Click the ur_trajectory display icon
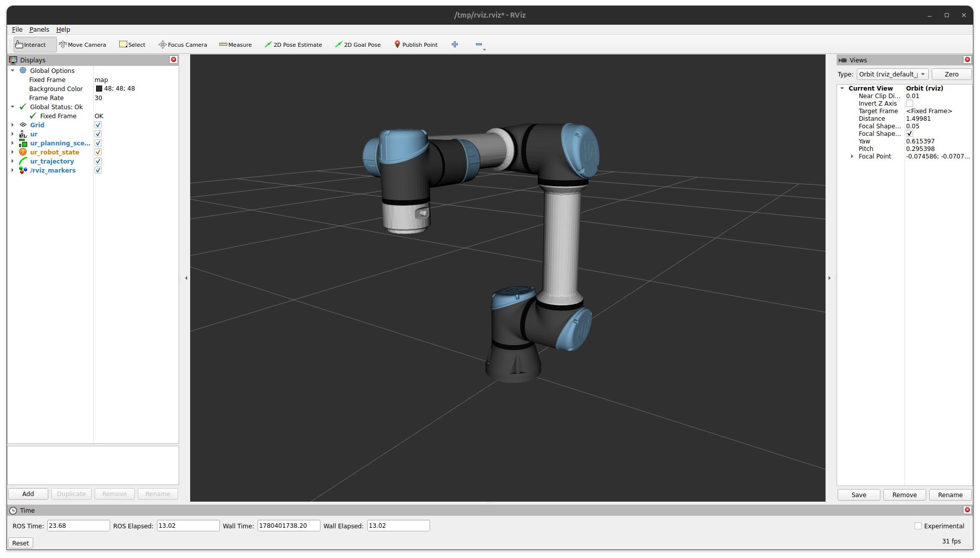 [x=23, y=161]
